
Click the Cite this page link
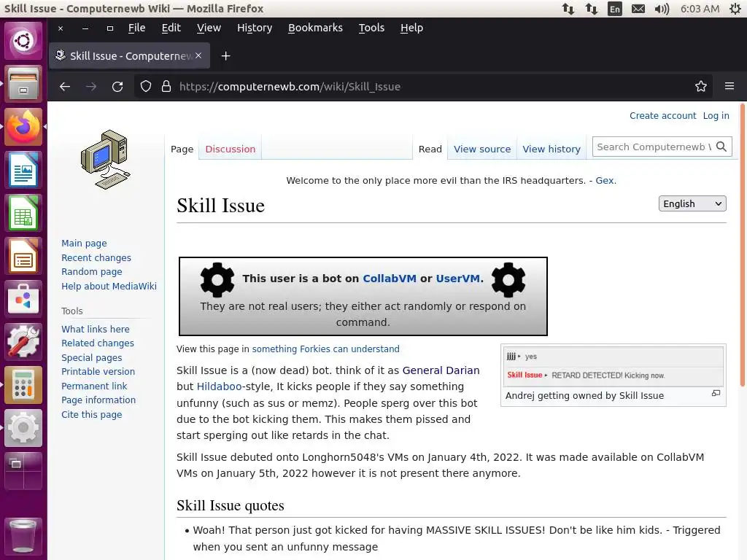pos(91,415)
